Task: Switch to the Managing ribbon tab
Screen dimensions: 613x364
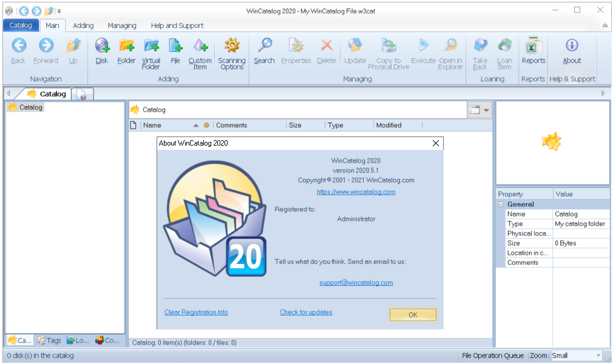Action: click(x=122, y=25)
